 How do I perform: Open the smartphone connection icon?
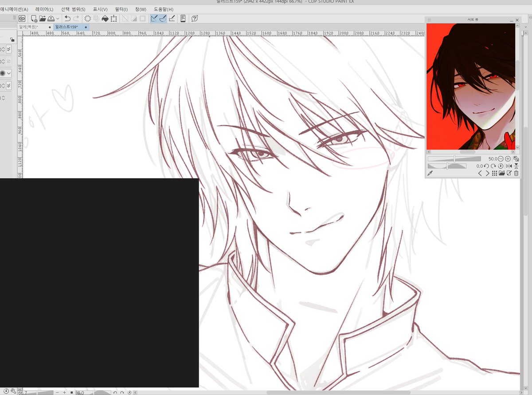183,19
